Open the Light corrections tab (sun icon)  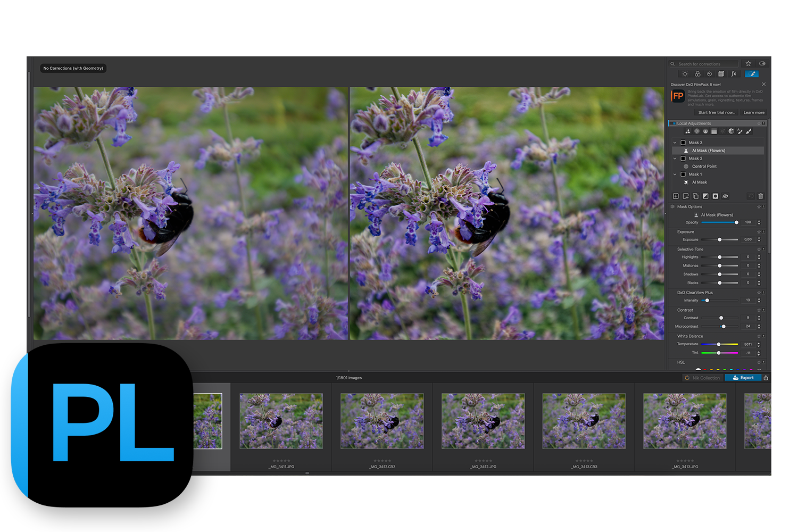click(685, 74)
